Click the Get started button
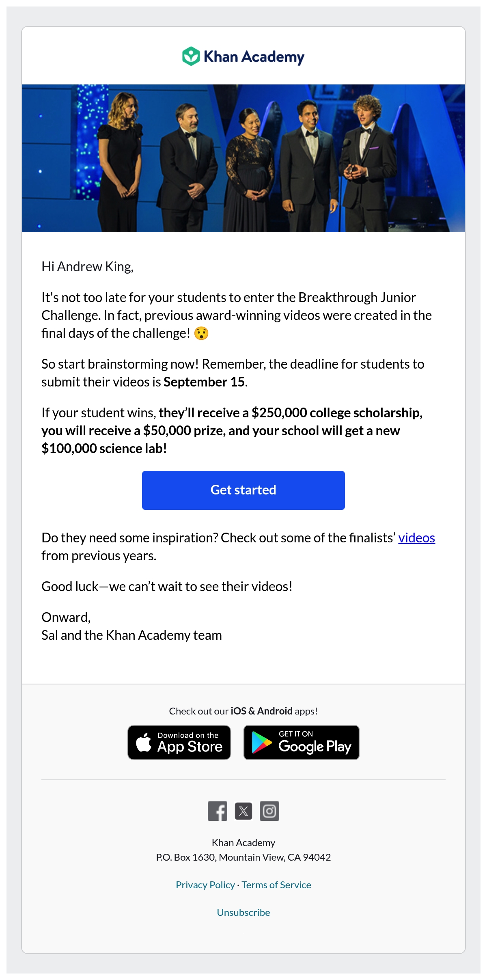The width and height of the screenshot is (487, 980). pos(243,490)
